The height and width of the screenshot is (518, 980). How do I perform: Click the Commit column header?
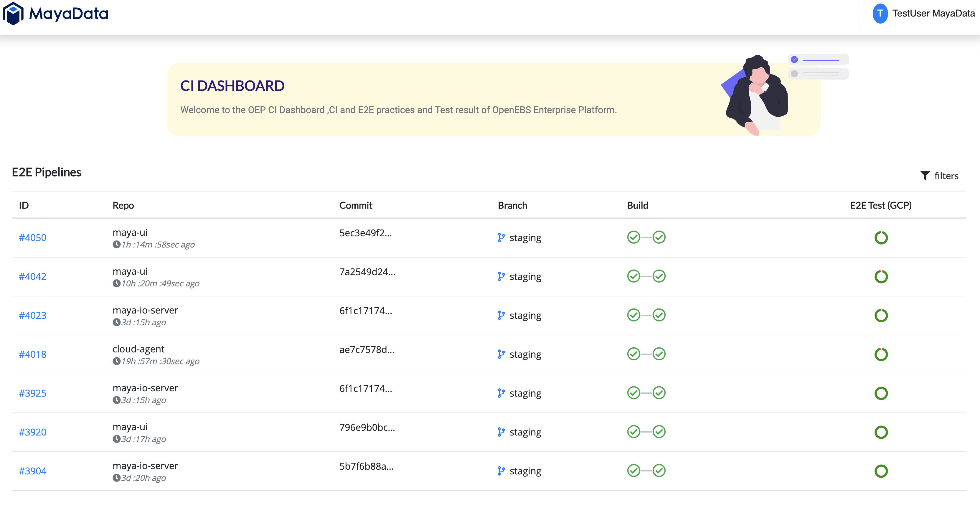point(356,205)
